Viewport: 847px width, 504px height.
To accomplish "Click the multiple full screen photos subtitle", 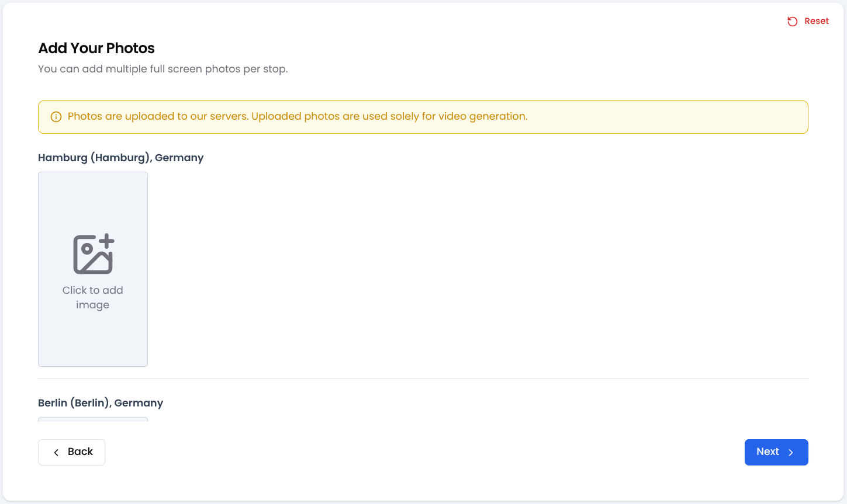I will coord(163,69).
